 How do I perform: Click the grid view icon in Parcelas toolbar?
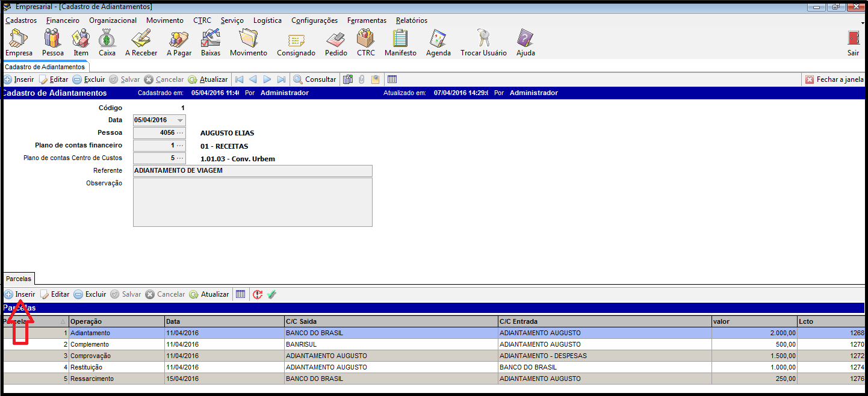pyautogui.click(x=241, y=294)
